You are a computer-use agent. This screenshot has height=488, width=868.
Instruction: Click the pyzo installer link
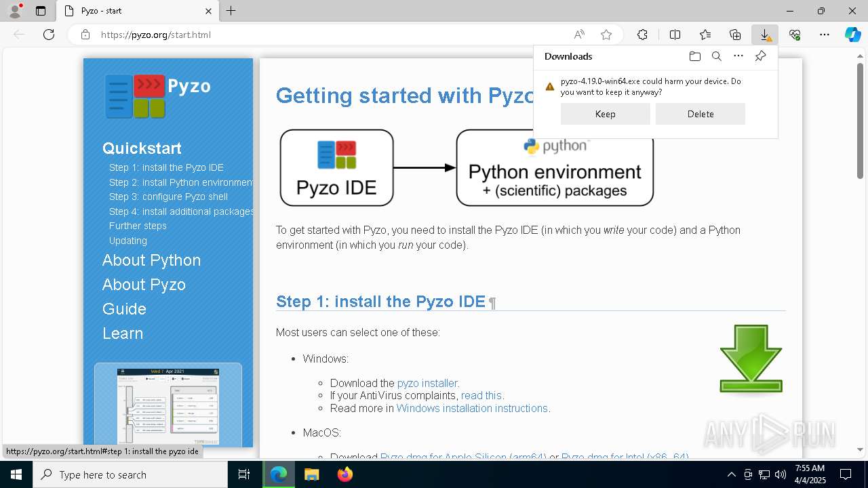point(427,383)
